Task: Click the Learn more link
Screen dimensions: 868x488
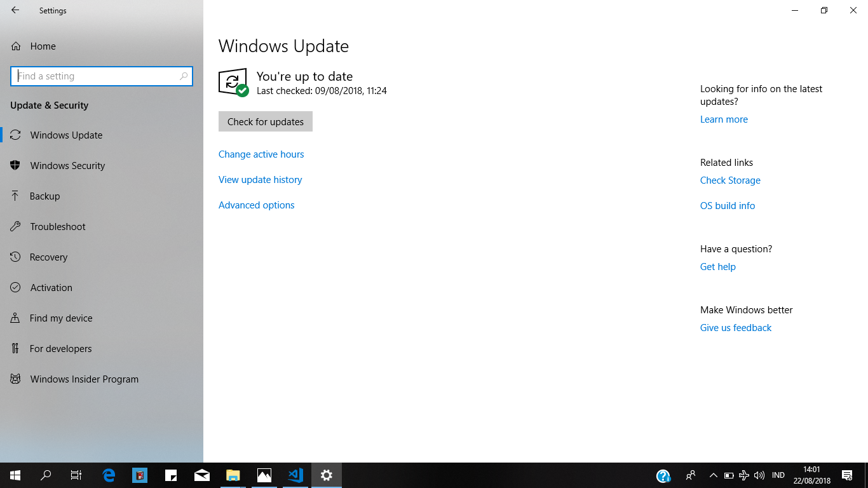Action: [724, 119]
